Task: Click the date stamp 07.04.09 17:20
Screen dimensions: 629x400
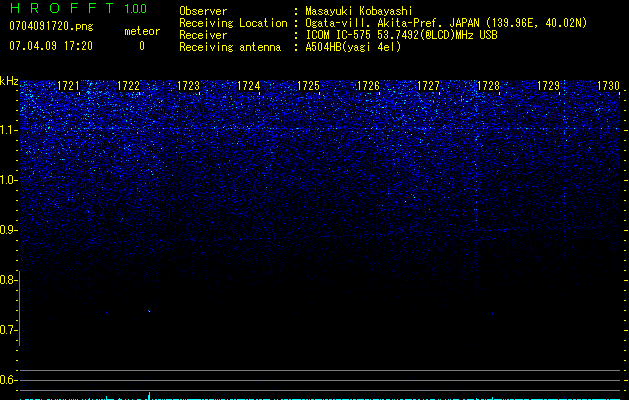Action: (51, 46)
